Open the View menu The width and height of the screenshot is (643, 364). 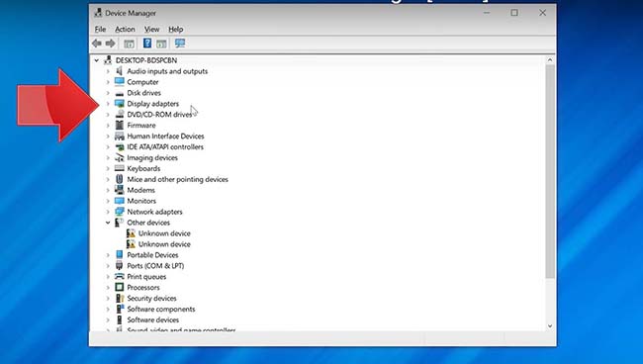(151, 29)
